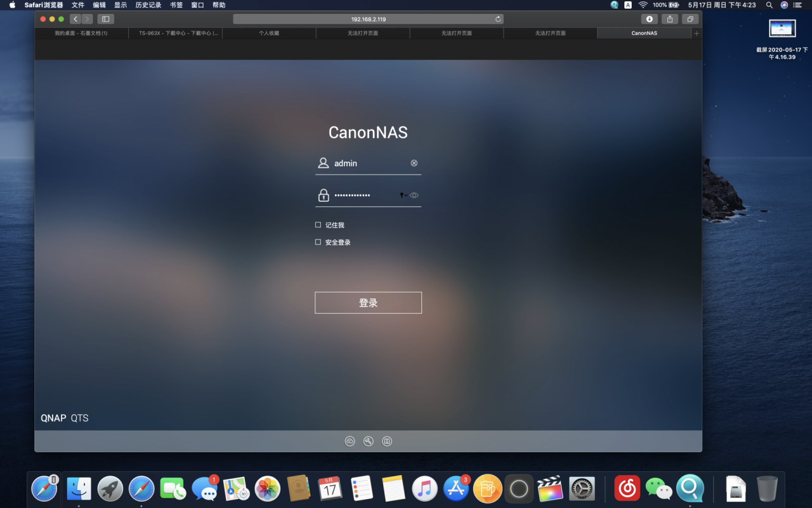Open Maps from the Dock

236,489
